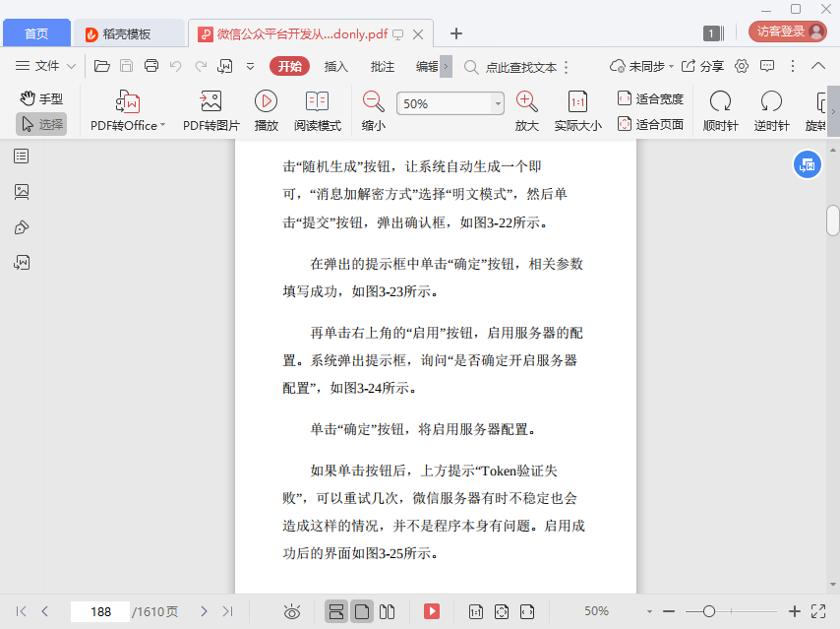Click the print icon in quick toolbar
Screen dimensions: 840x629
point(151,66)
